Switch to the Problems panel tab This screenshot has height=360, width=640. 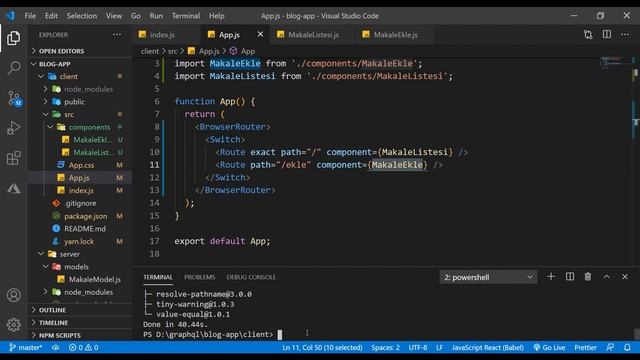[200, 277]
